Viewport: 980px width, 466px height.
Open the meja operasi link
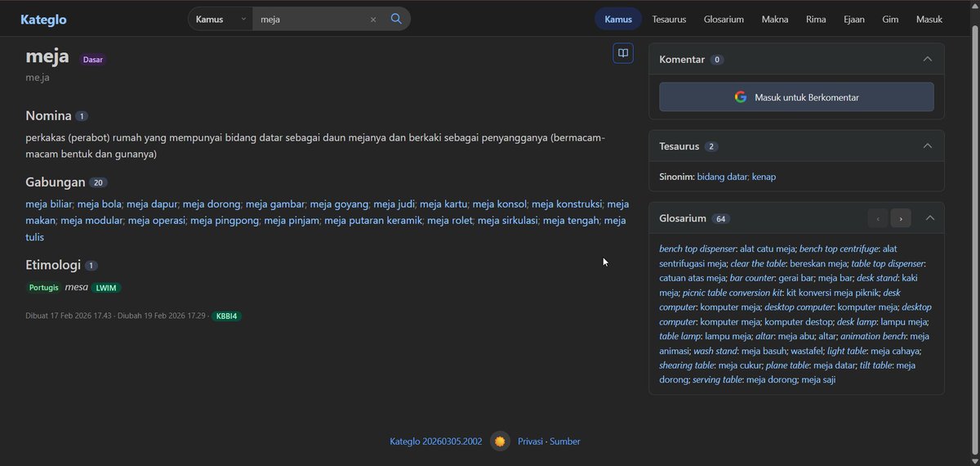pos(157,220)
